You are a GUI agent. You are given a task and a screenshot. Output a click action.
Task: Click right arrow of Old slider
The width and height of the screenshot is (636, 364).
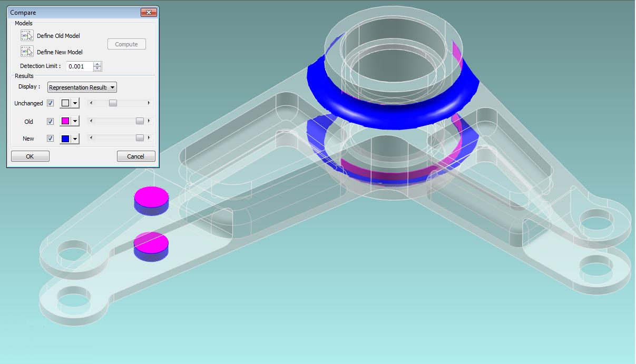point(149,121)
